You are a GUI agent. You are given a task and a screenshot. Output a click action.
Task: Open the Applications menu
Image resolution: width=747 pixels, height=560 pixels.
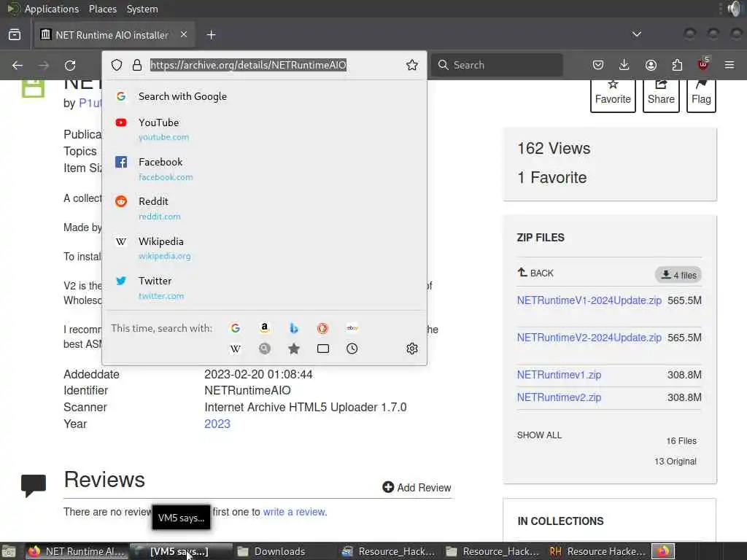(x=52, y=9)
